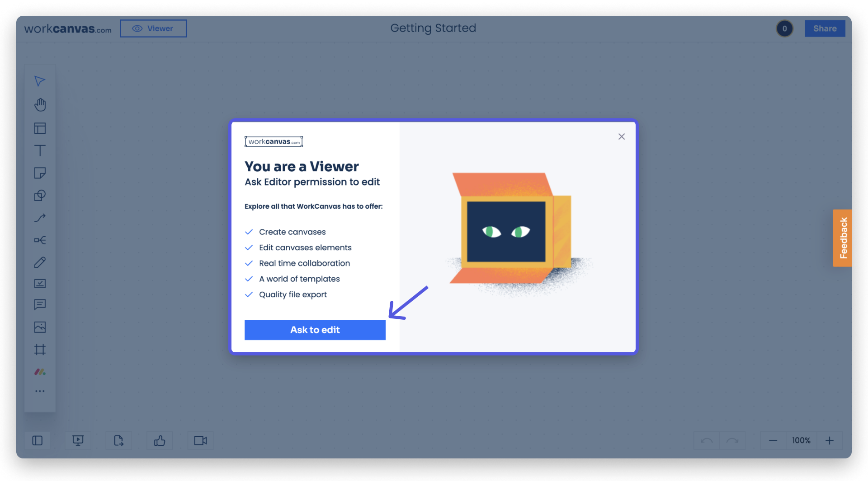
Task: Select the frame tool
Action: click(x=40, y=350)
